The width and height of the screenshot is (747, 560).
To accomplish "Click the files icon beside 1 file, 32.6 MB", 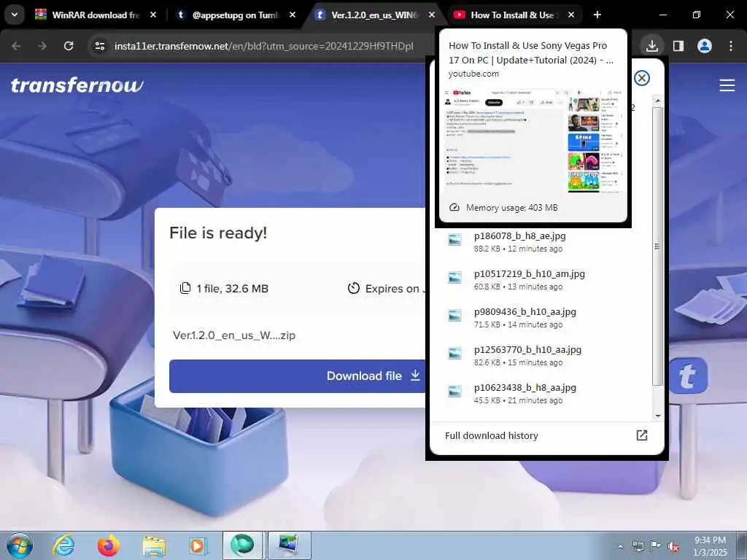I will click(185, 288).
